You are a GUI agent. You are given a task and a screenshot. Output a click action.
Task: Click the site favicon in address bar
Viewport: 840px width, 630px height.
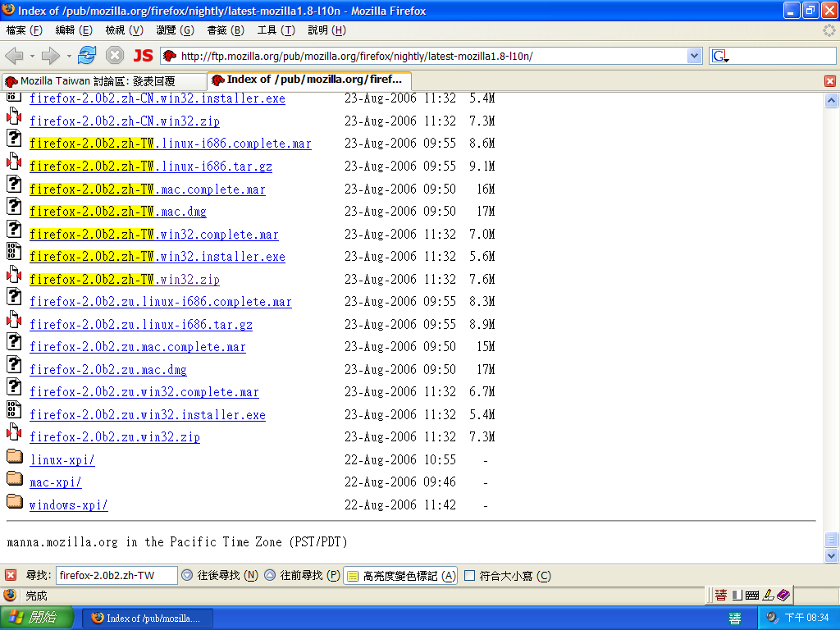coord(170,56)
